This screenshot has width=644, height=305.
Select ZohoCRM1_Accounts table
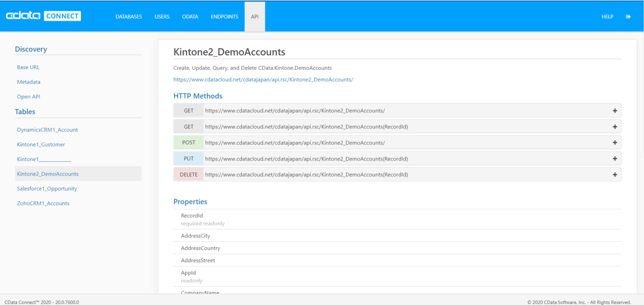pos(43,204)
